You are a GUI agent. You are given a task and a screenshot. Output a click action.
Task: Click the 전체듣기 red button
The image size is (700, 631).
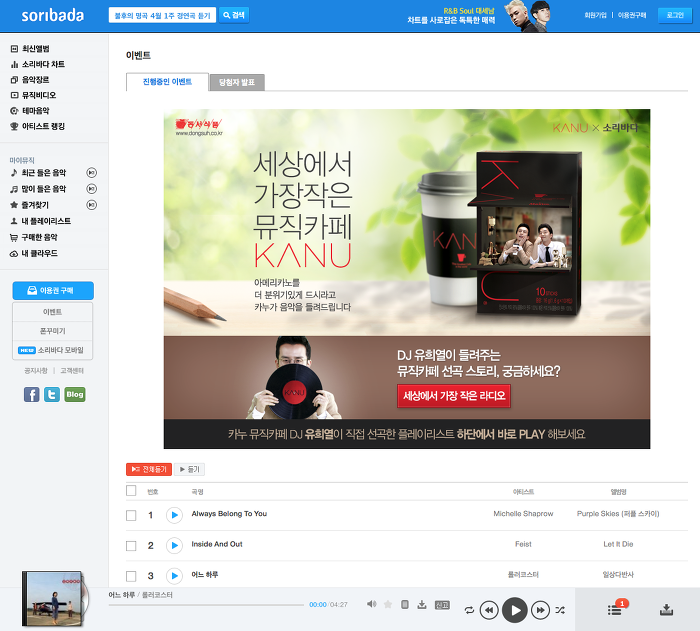tap(149, 469)
